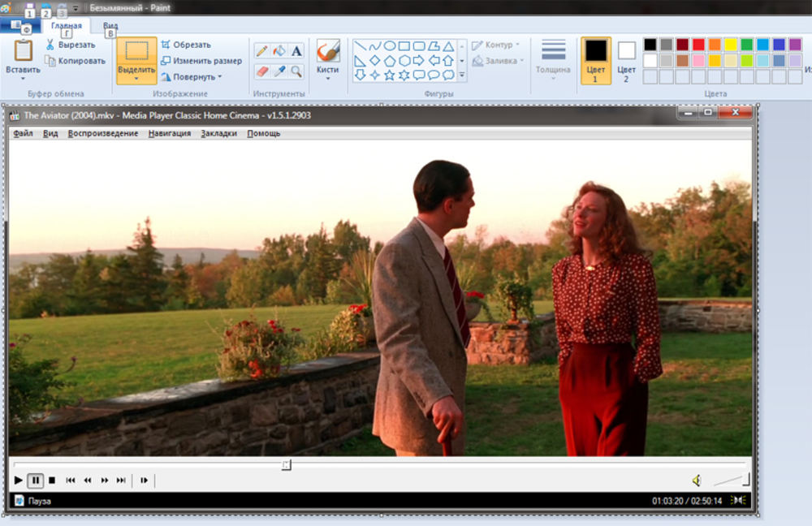Open the Контур outline dropdown
Viewport: 812px width, 526px height.
click(x=495, y=45)
